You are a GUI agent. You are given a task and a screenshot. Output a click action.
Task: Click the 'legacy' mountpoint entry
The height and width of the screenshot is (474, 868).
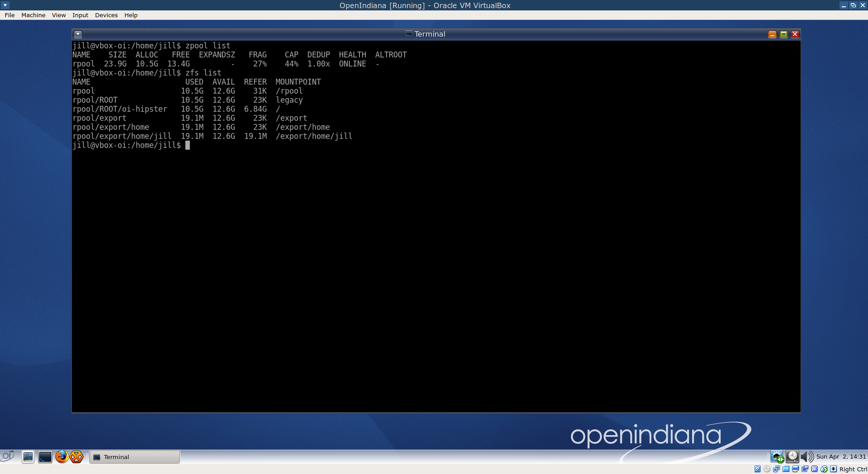pos(289,100)
